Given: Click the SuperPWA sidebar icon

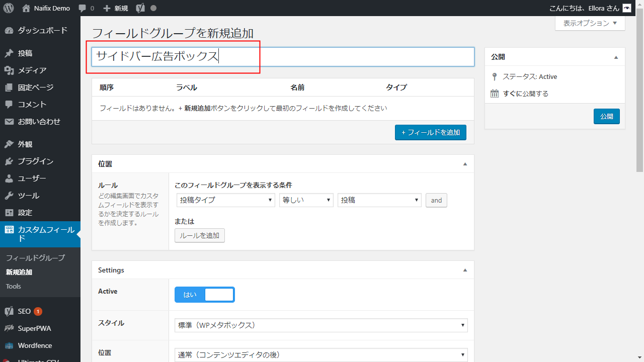Looking at the screenshot, I should point(9,328).
